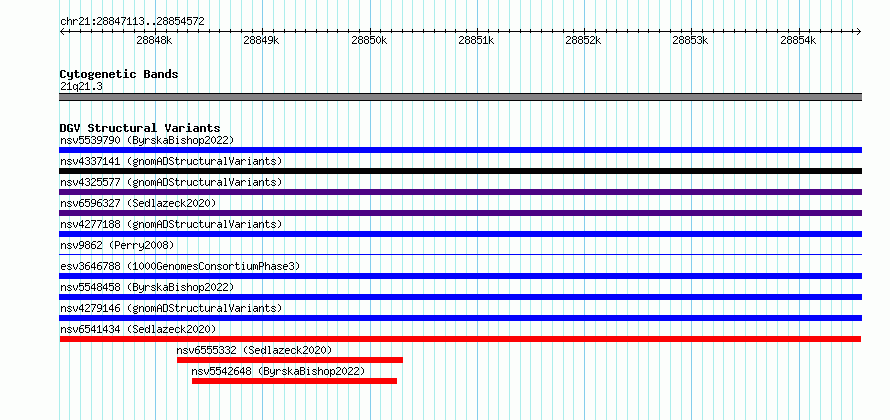Click the 28852k ruler tick label
This screenshot has width=890, height=420.
tap(583, 41)
